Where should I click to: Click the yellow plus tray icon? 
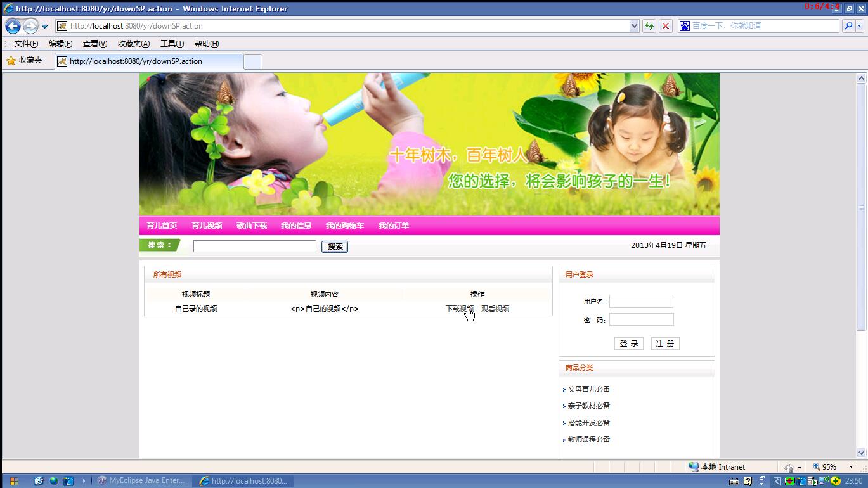point(836,481)
